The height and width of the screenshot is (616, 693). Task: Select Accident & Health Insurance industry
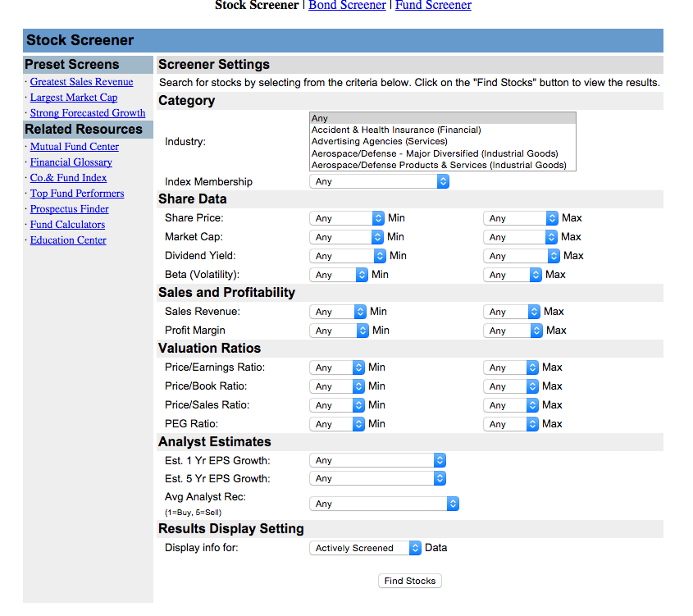tap(442, 130)
